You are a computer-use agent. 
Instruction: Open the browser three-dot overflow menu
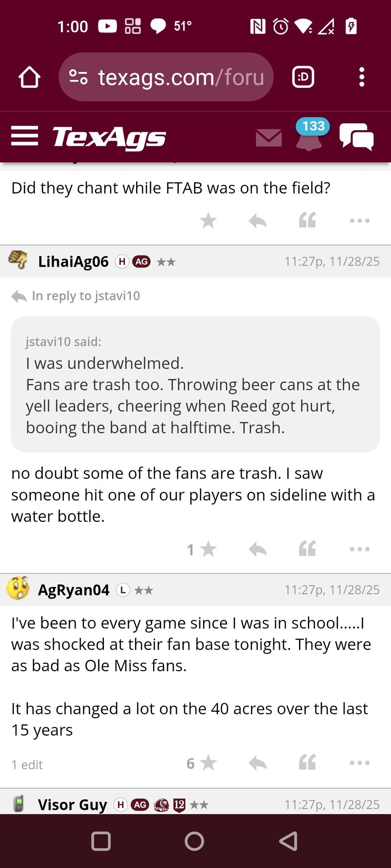[x=361, y=77]
